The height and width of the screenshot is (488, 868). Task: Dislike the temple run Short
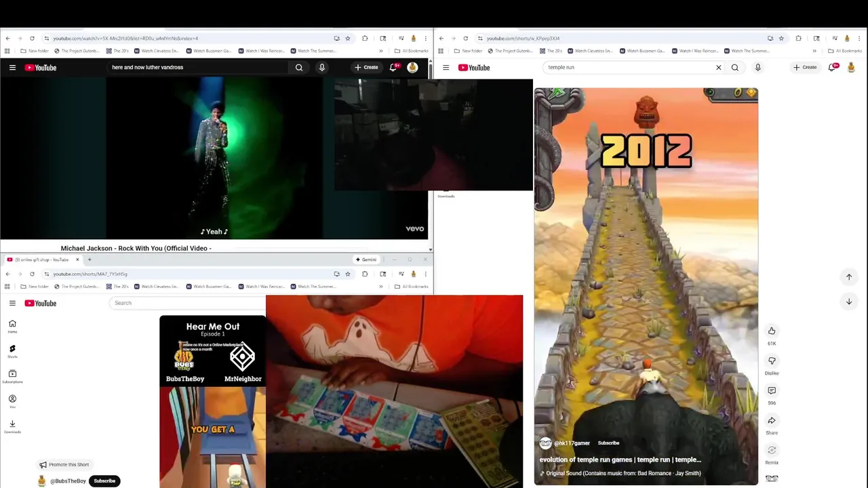click(x=772, y=361)
